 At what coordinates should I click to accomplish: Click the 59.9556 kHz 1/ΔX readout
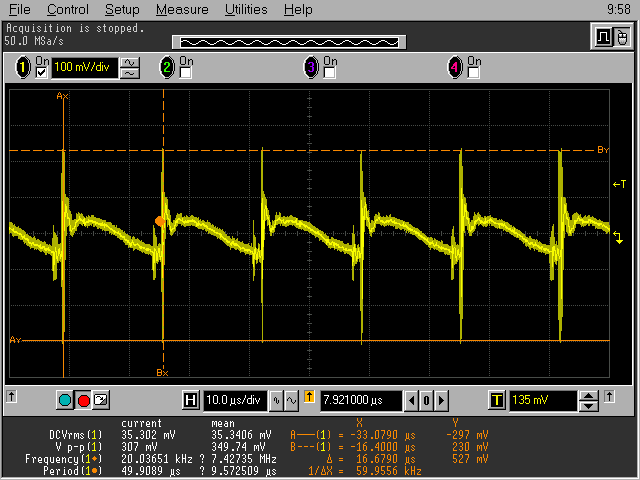tap(389, 471)
